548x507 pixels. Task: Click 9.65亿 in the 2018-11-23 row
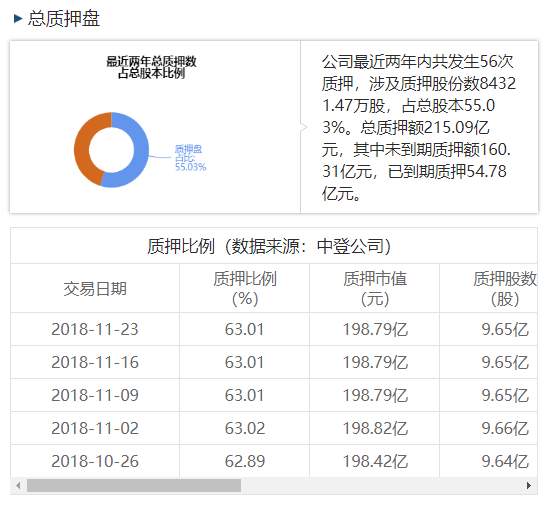[505, 329]
